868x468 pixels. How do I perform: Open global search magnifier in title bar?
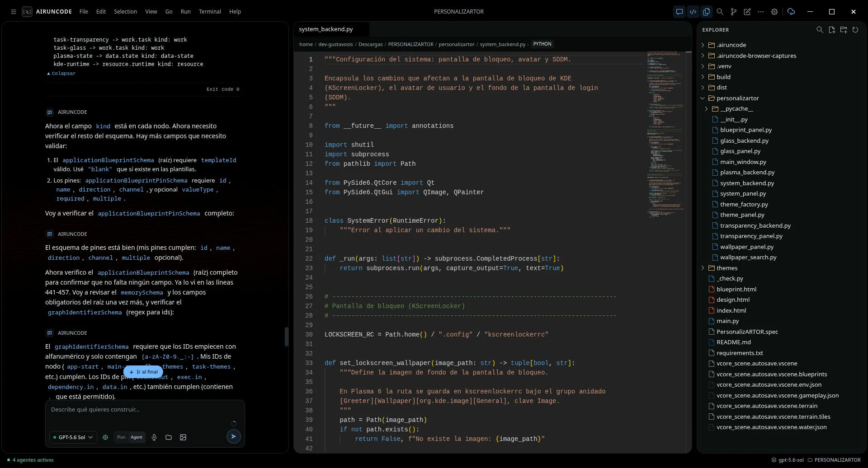click(x=720, y=12)
